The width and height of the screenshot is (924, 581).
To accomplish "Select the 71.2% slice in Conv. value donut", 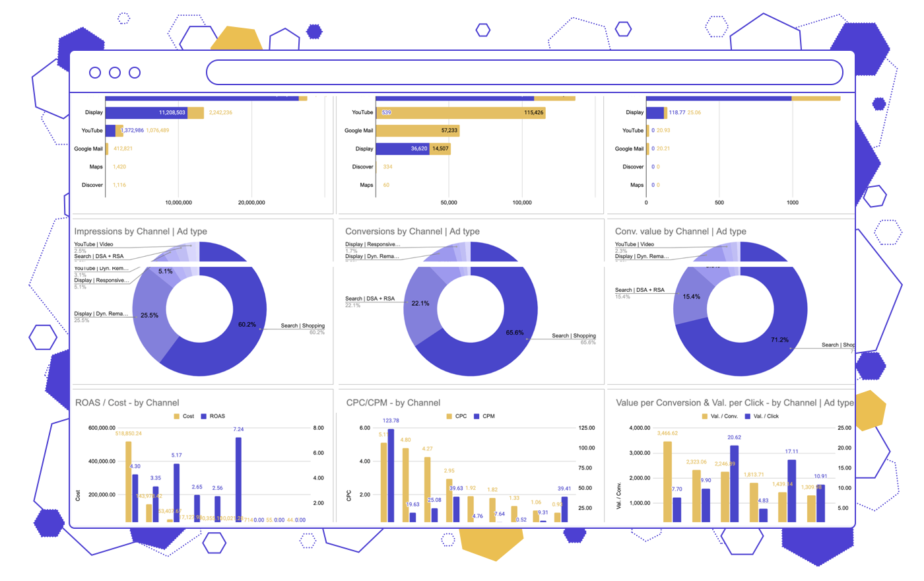I will tap(759, 350).
